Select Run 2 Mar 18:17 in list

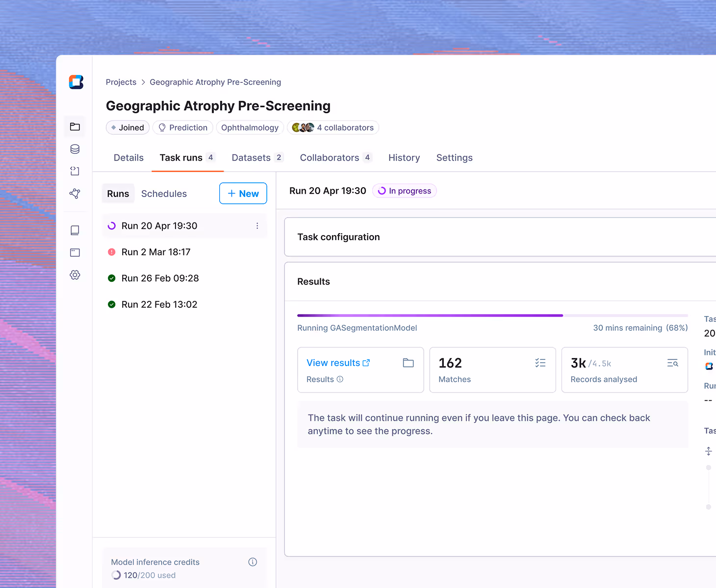(184, 252)
